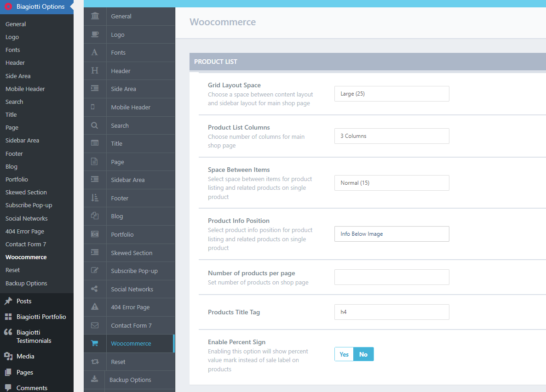Go to 404 Error Page in admin submenu
Screen dimensions: 546x392
click(25, 231)
